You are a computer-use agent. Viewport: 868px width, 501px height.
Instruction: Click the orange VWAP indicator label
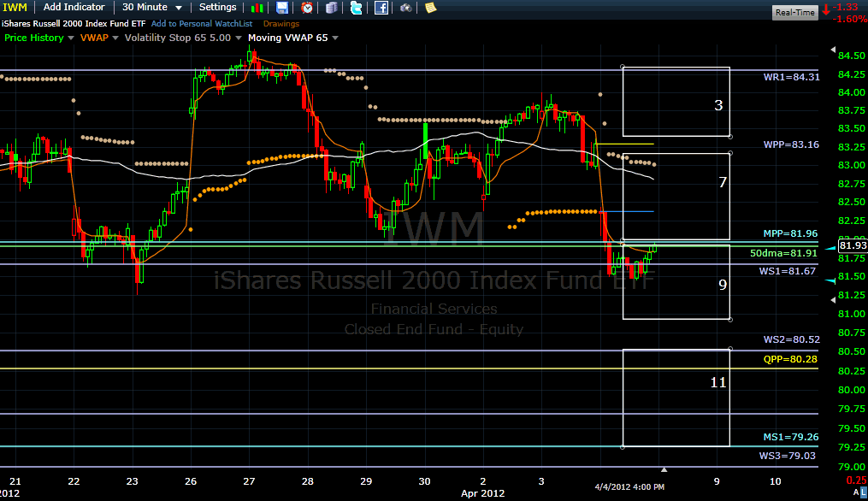[94, 38]
